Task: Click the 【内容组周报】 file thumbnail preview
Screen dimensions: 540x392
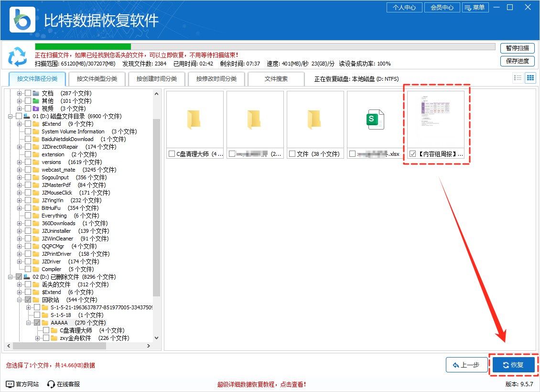Action: pyautogui.click(x=436, y=120)
